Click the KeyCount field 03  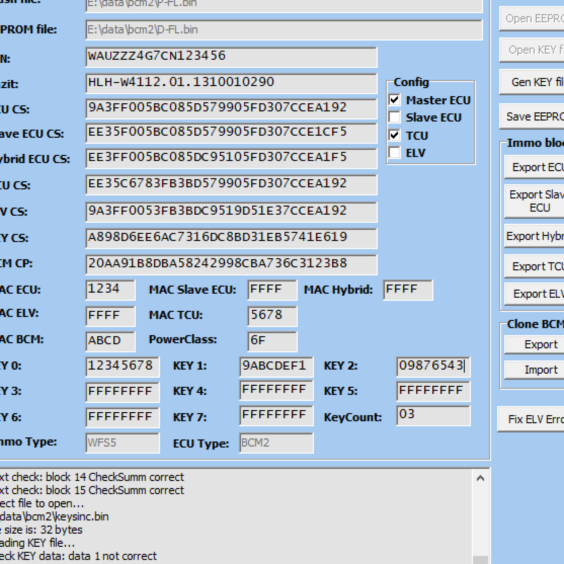click(433, 416)
